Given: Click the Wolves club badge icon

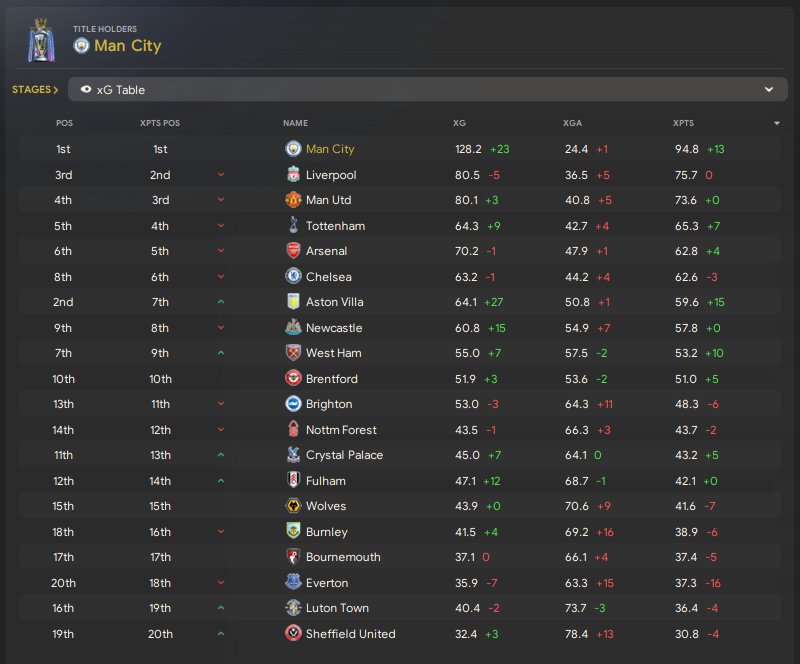Looking at the screenshot, I should click(293, 506).
